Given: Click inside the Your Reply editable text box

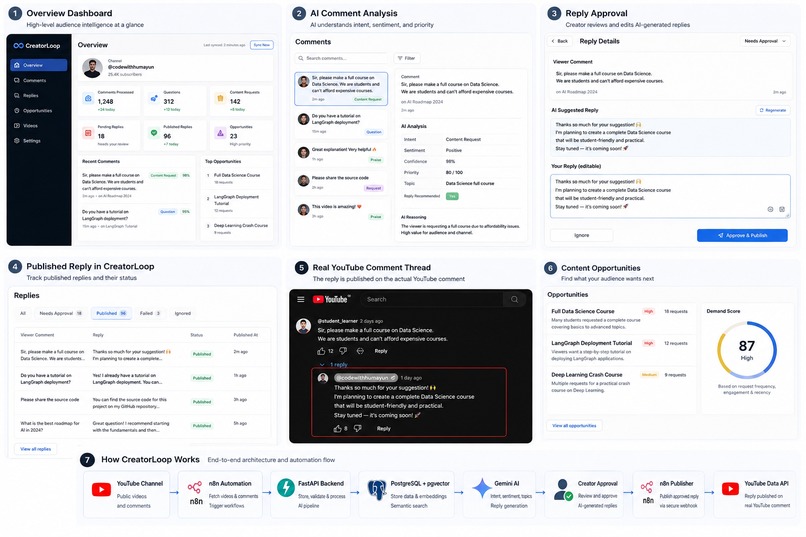Looking at the screenshot, I should (x=670, y=196).
